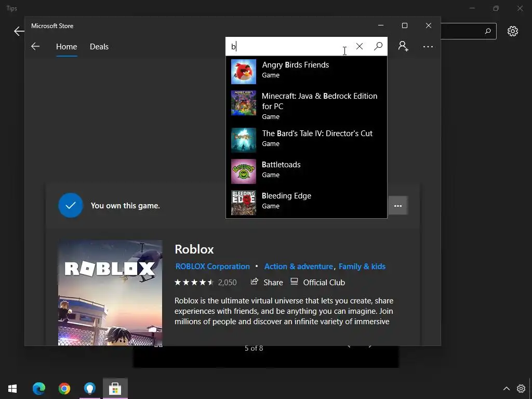532x399 pixels.
Task: Open the Official Club link
Action: point(324,282)
